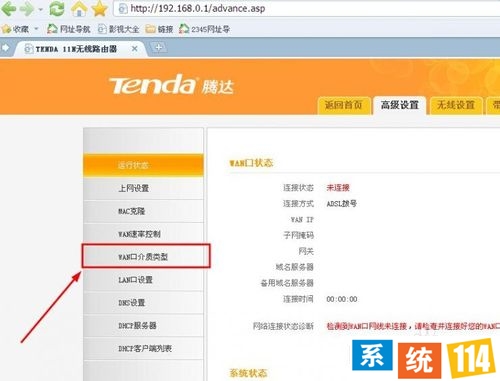Open MAC克隆 in the sidebar
The image size is (500, 381).
coord(143,211)
